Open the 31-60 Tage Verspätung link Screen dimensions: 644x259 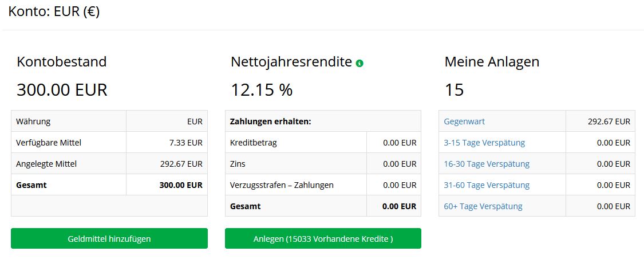(x=487, y=185)
